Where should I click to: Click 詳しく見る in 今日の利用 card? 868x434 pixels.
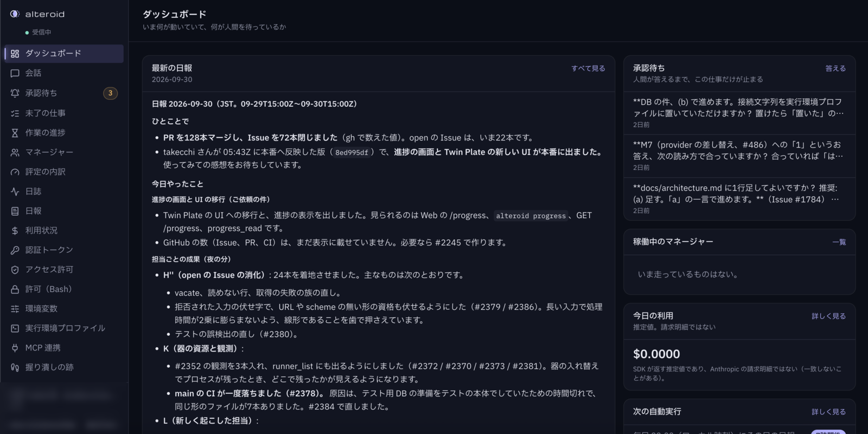[x=828, y=316]
